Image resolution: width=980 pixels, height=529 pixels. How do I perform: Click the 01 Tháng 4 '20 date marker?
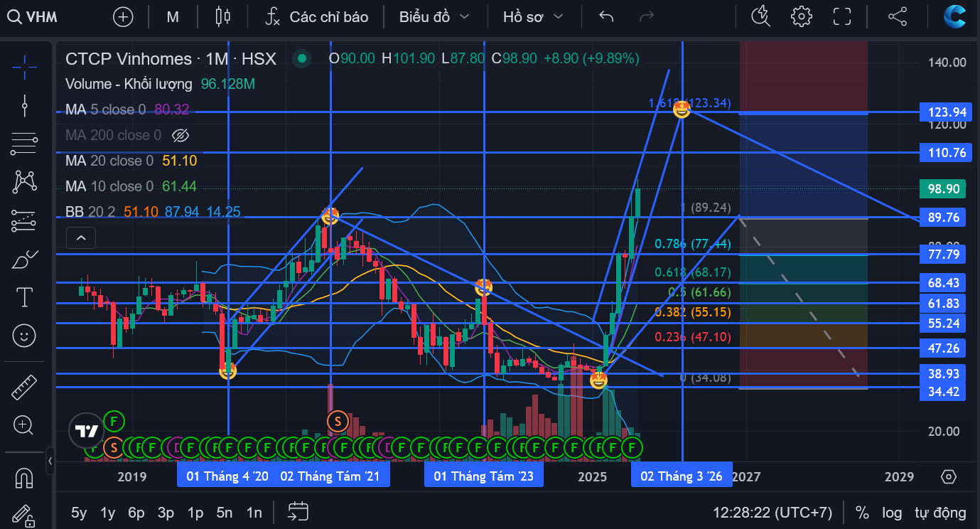(227, 476)
